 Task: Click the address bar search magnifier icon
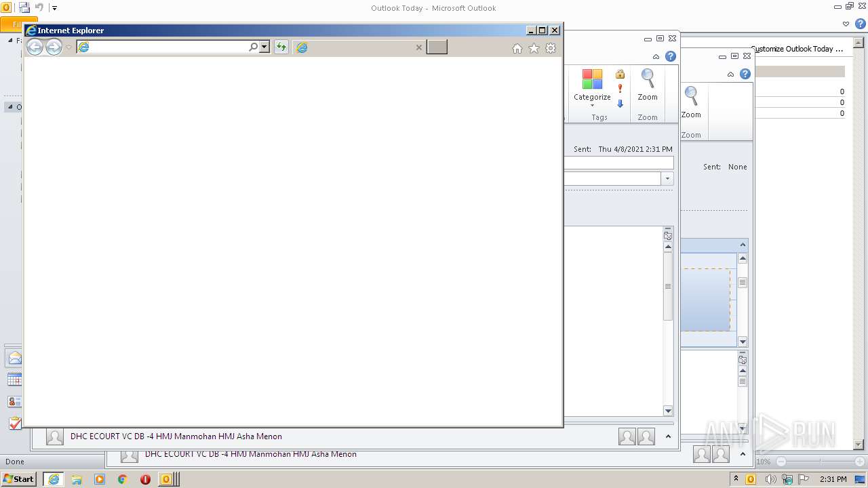253,47
